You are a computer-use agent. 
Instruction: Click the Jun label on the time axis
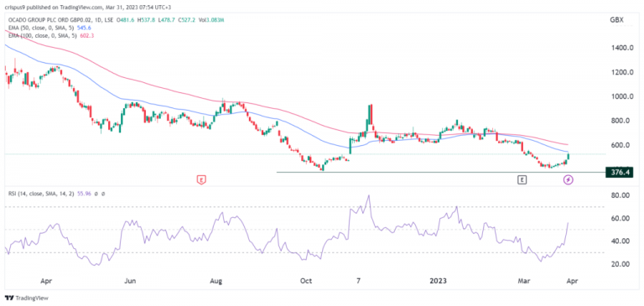(x=130, y=282)
